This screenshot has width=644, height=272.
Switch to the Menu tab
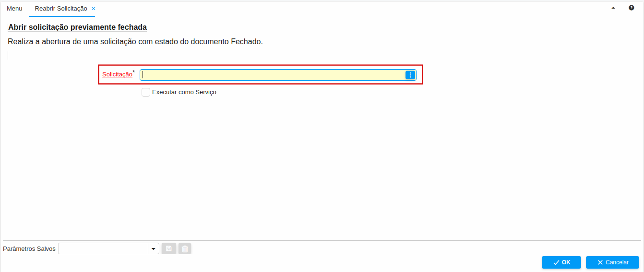point(14,9)
